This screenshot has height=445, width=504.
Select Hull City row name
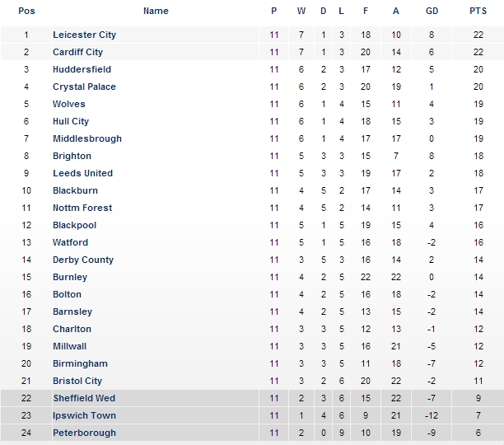pyautogui.click(x=71, y=121)
